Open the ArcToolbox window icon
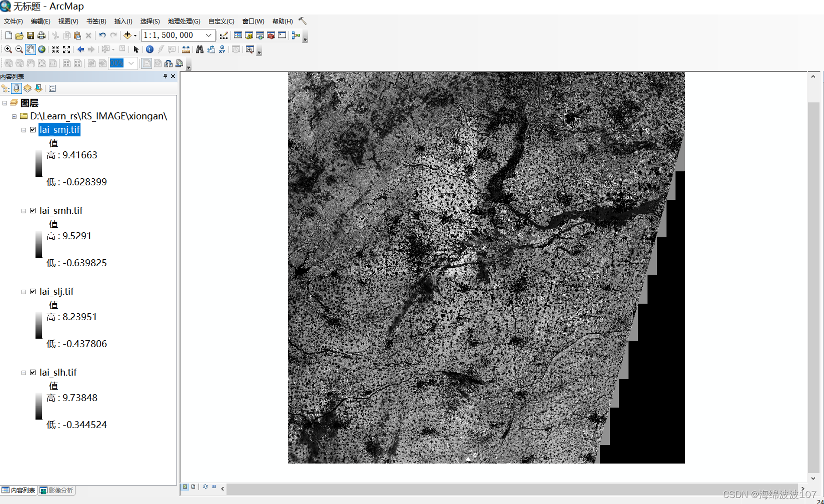Screen dimensions: 824x504 pyautogui.click(x=271, y=35)
